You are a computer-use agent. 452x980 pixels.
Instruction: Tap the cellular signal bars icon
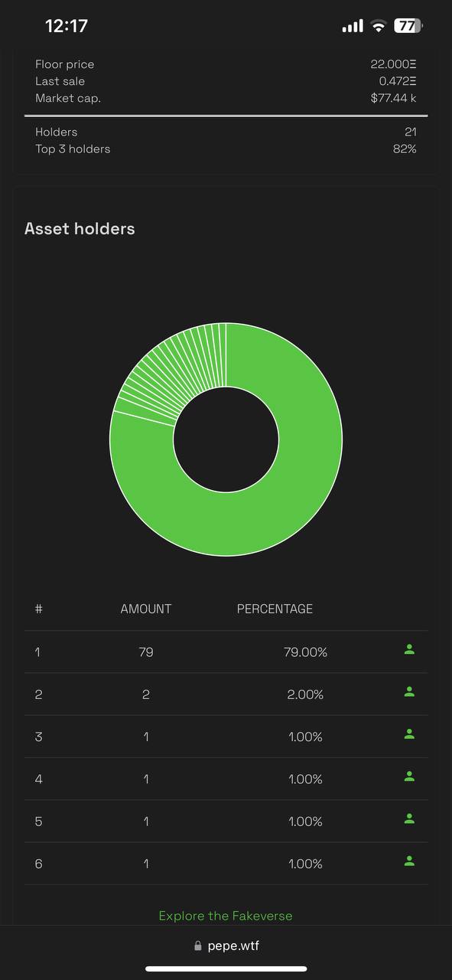pos(353,27)
